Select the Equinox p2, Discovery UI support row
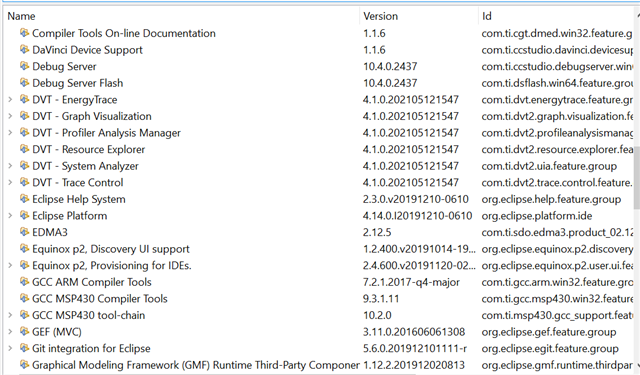Image resolution: width=640 pixels, height=375 pixels. (318, 249)
